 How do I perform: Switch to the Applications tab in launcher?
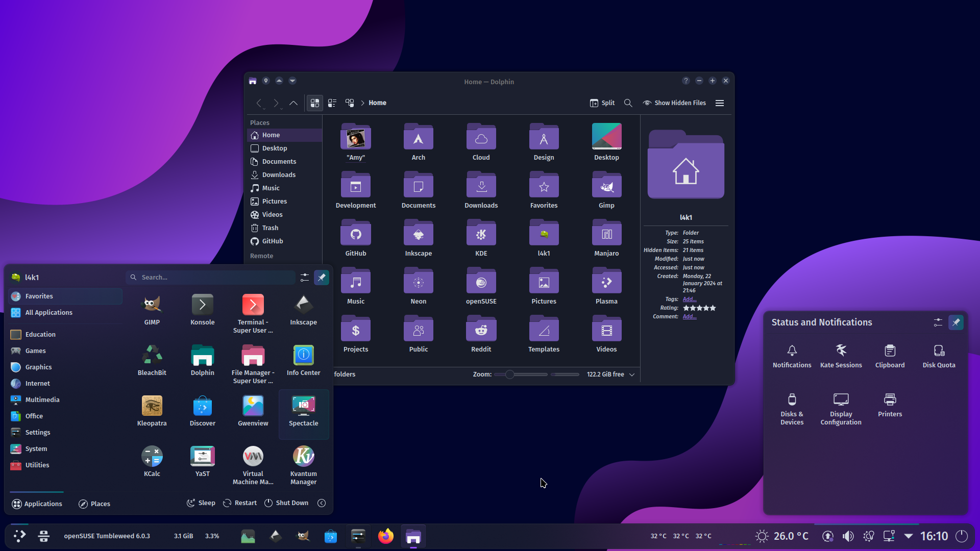coord(37,504)
